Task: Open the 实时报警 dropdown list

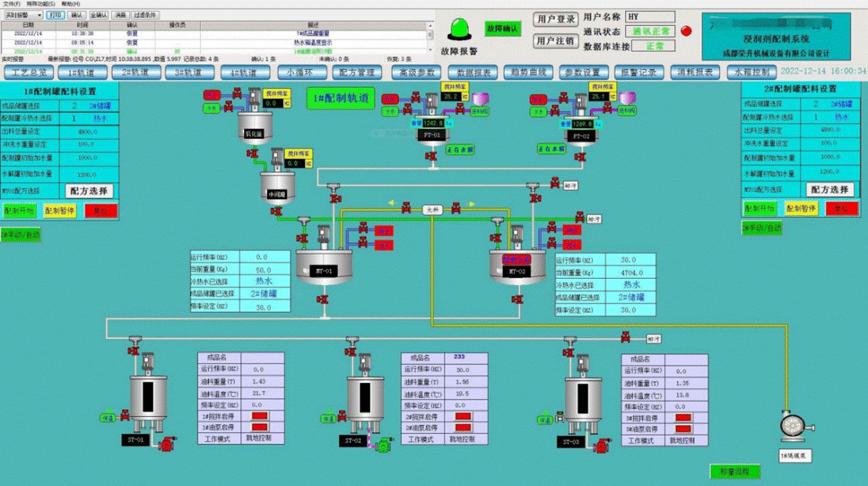Action: pyautogui.click(x=23, y=15)
